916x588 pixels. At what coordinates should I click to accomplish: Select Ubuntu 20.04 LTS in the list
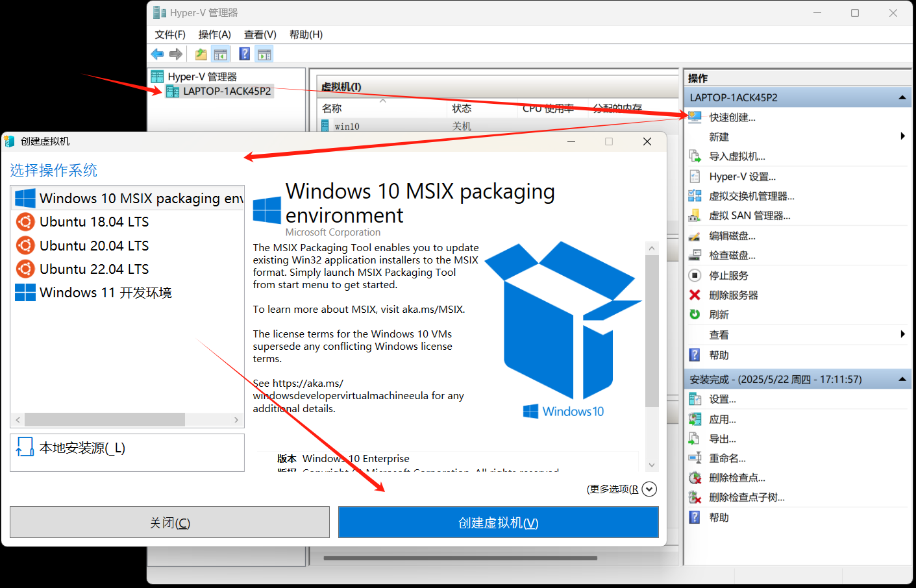tap(128, 245)
